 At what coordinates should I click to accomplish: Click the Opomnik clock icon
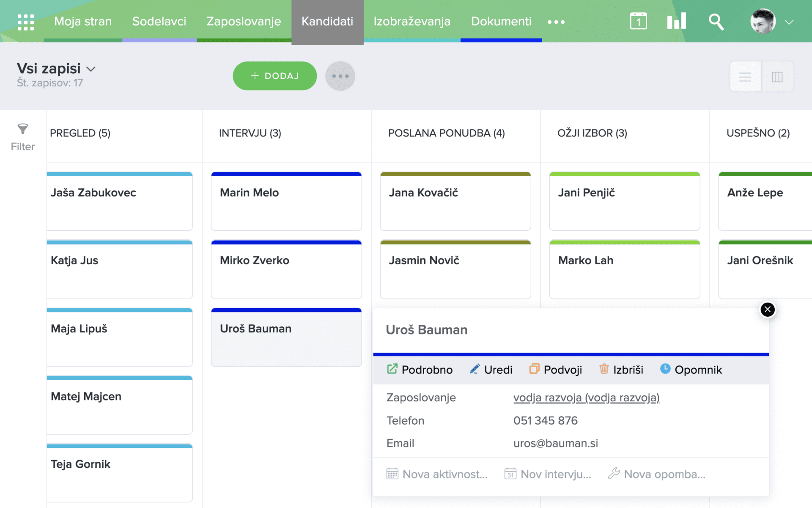(x=665, y=369)
